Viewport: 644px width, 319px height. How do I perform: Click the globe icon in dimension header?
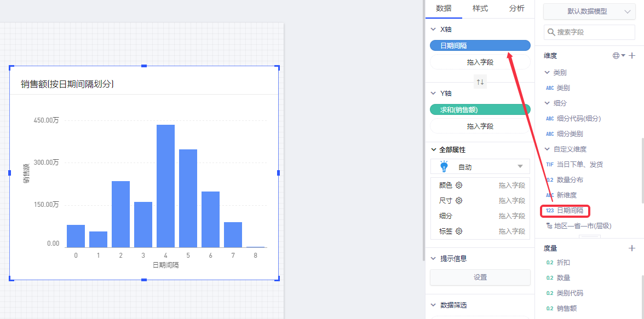tap(616, 56)
